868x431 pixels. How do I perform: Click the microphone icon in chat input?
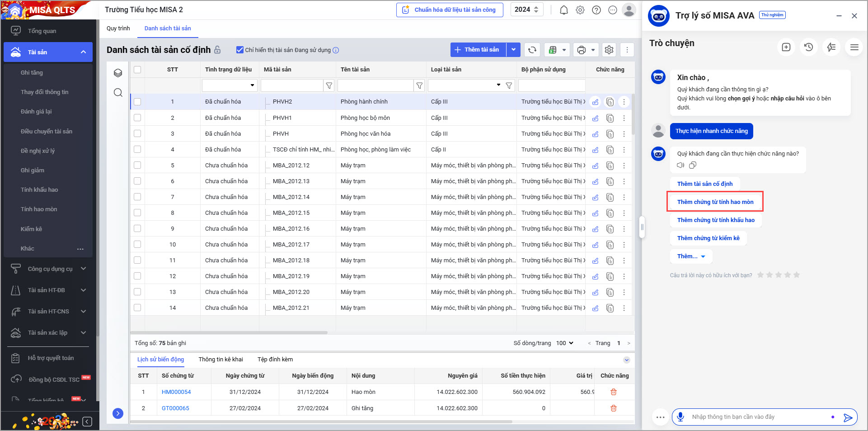pyautogui.click(x=680, y=417)
